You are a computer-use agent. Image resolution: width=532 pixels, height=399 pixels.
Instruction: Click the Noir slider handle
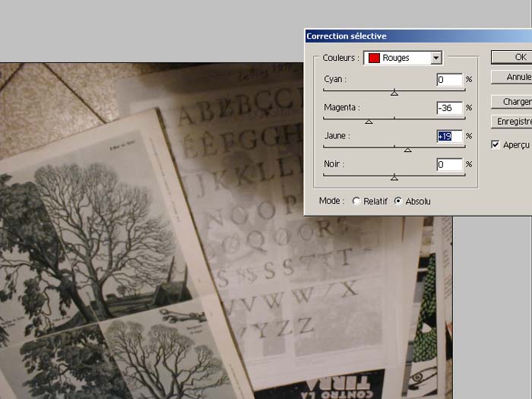click(x=394, y=178)
